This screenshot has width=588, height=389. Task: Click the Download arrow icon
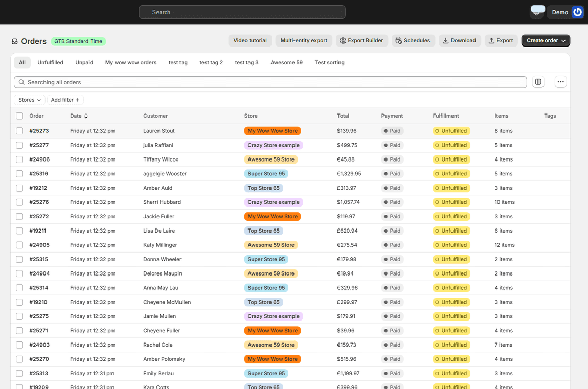[445, 40]
